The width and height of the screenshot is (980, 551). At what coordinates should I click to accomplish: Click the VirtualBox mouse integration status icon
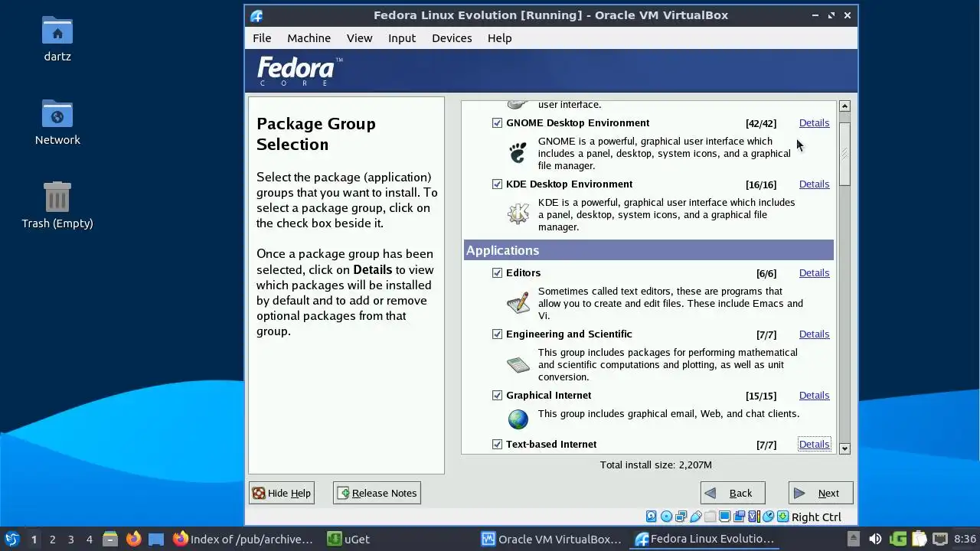point(769,517)
